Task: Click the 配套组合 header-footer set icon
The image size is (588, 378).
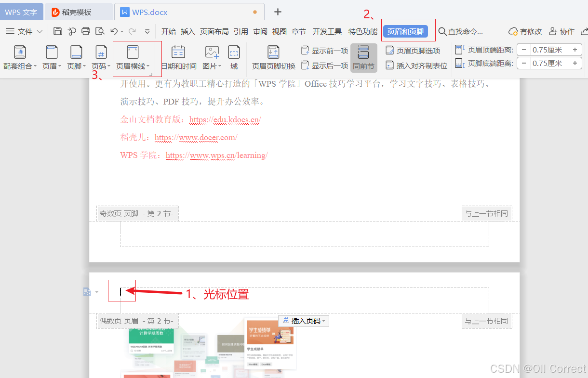Action: pyautogui.click(x=20, y=52)
